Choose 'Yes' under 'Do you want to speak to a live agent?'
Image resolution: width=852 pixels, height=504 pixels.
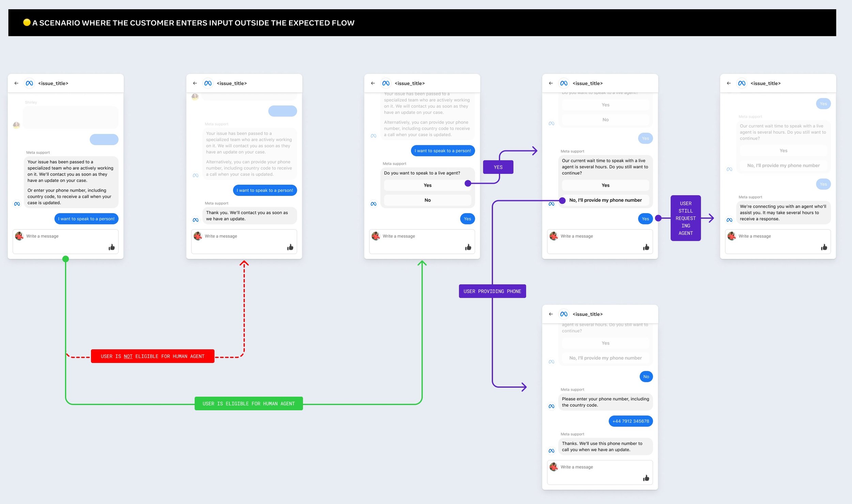427,185
